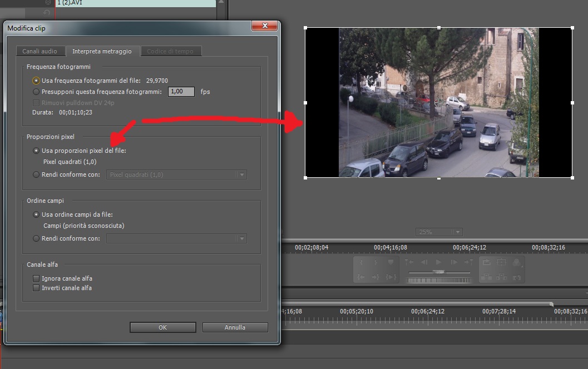Select 'Usa frequenza fotogrammi del file' radio button
Viewport: 588px width, 369px height.
point(36,81)
